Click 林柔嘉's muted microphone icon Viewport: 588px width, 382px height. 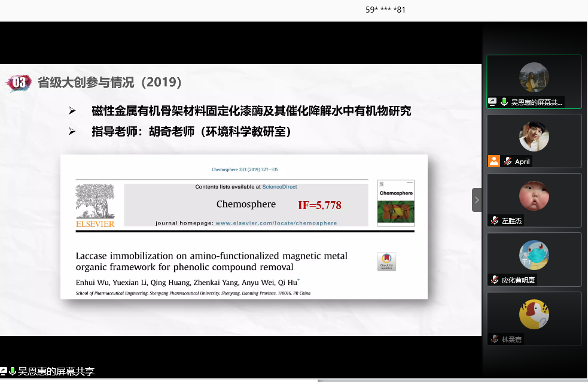tap(495, 339)
